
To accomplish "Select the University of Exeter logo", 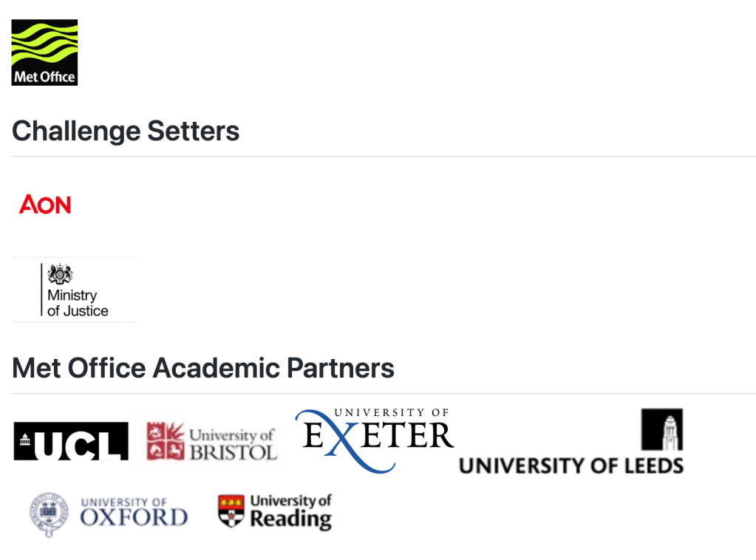I will [375, 439].
